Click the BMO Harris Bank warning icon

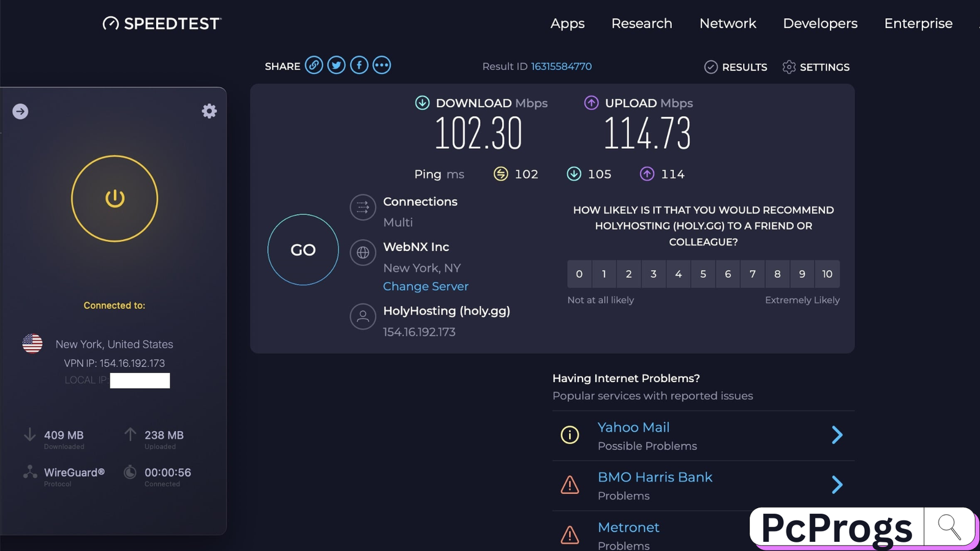click(570, 485)
